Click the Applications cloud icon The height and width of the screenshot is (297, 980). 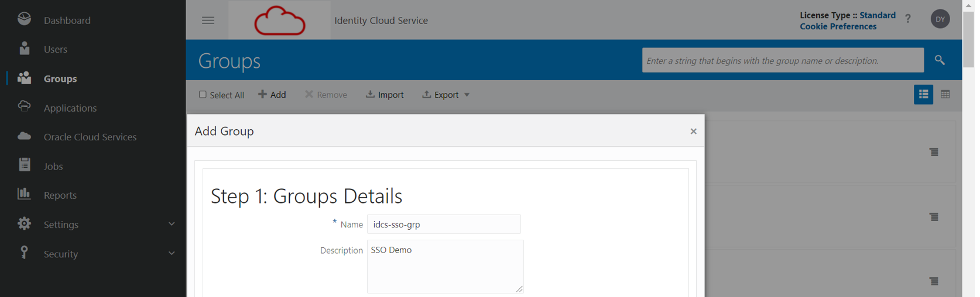[24, 106]
